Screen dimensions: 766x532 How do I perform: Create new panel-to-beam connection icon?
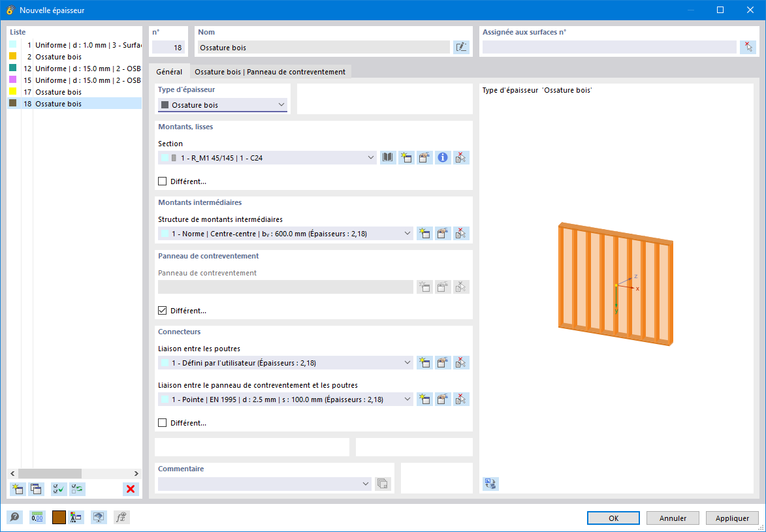coord(424,399)
